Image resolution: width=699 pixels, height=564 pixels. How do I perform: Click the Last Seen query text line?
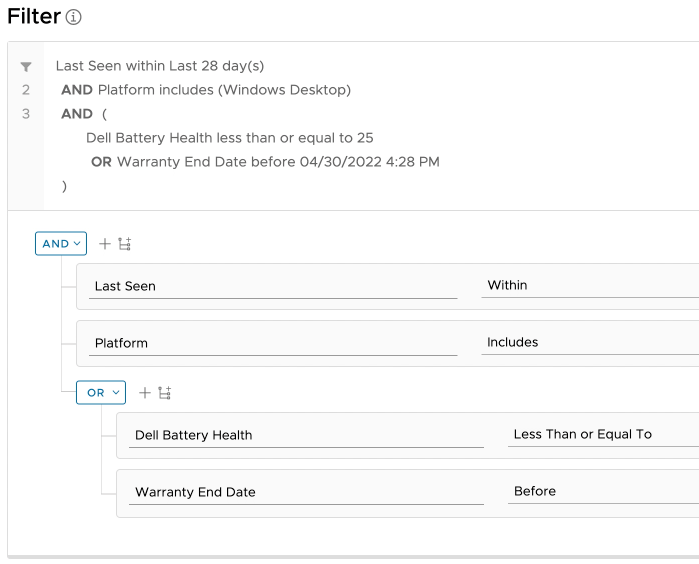click(x=160, y=66)
